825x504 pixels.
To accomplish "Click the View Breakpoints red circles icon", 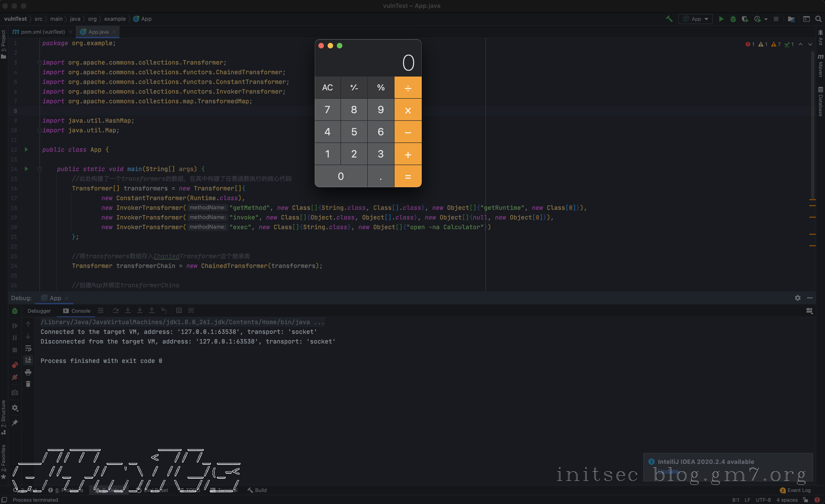I will [15, 365].
